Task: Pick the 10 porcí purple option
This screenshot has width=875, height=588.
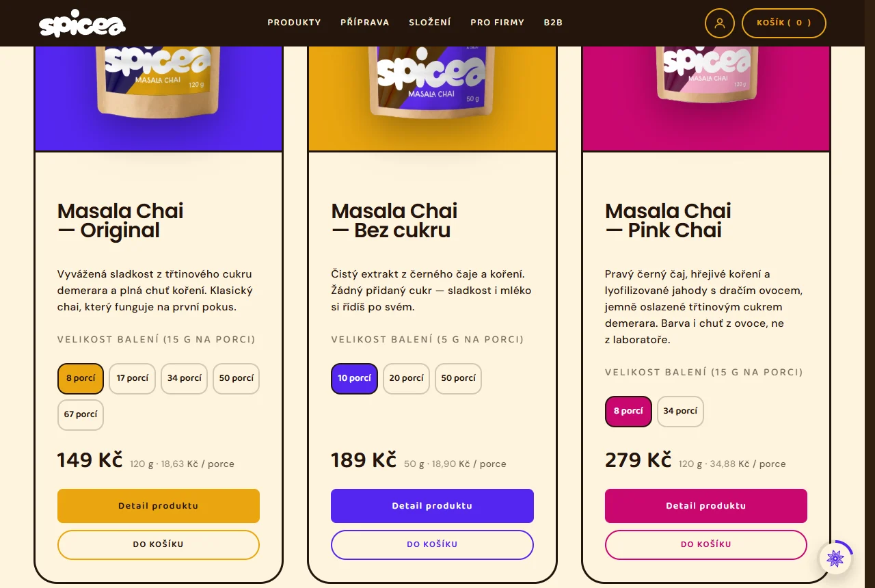Action: pyautogui.click(x=354, y=379)
